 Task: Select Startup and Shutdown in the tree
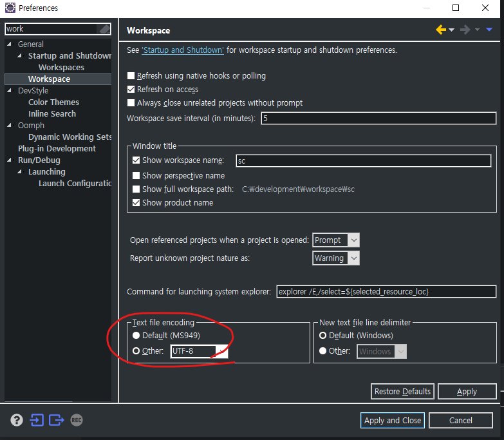click(70, 55)
